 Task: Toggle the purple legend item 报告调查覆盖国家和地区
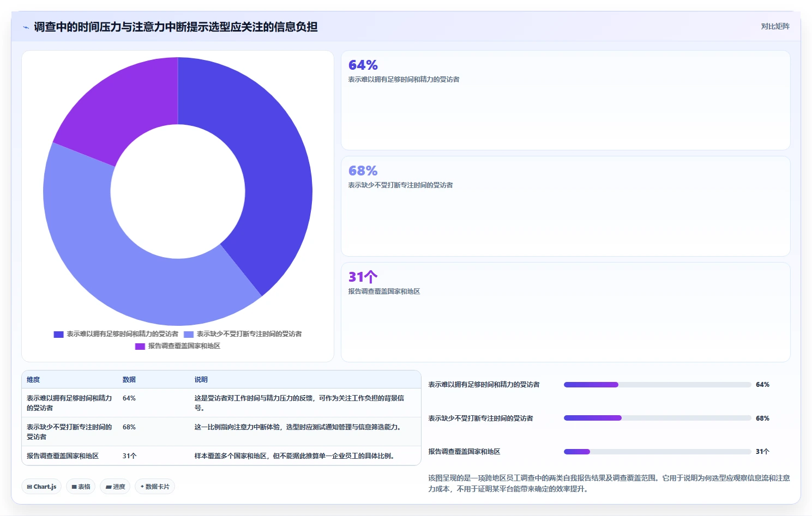pos(178,346)
